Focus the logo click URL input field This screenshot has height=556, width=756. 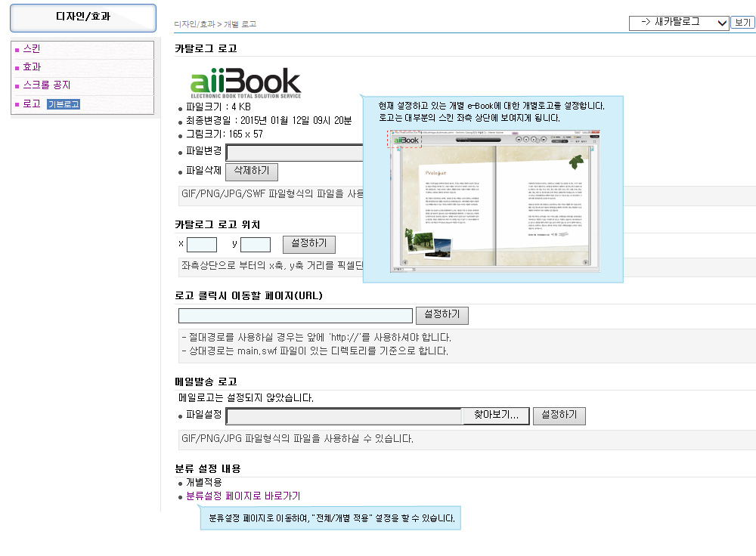coord(296,316)
